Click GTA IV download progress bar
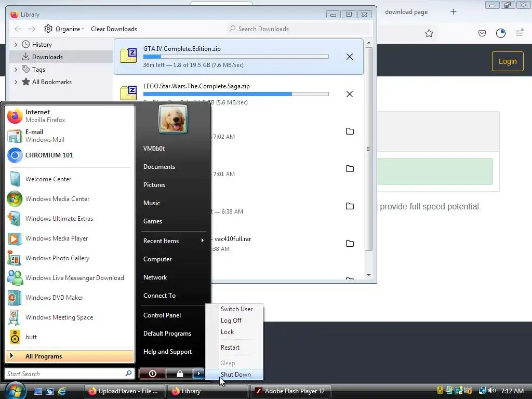 pyautogui.click(x=236, y=57)
